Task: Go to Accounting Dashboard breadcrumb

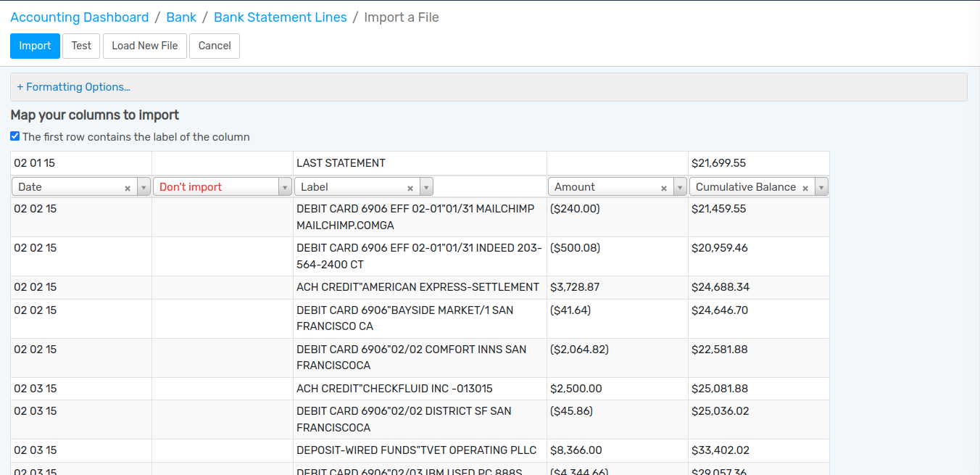Action: point(80,17)
